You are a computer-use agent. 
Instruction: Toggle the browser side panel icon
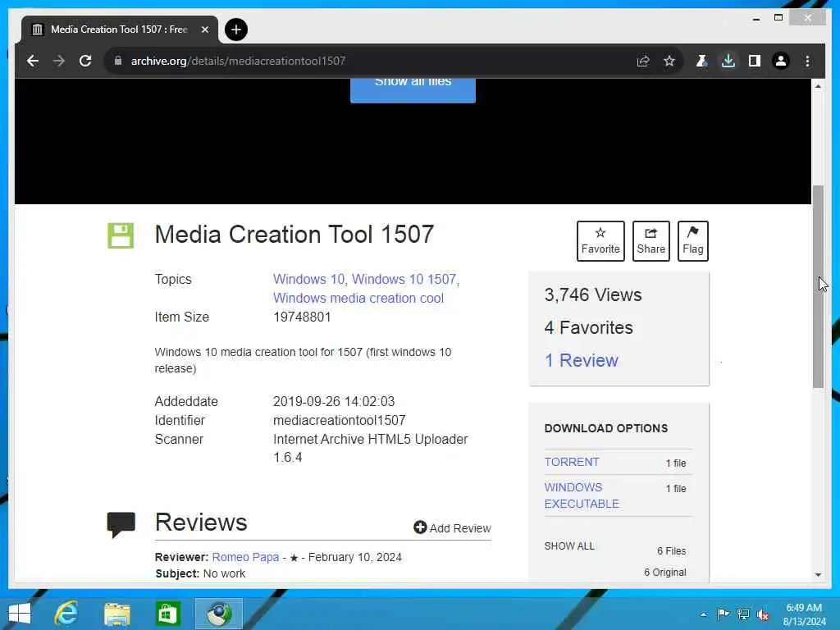coord(755,61)
